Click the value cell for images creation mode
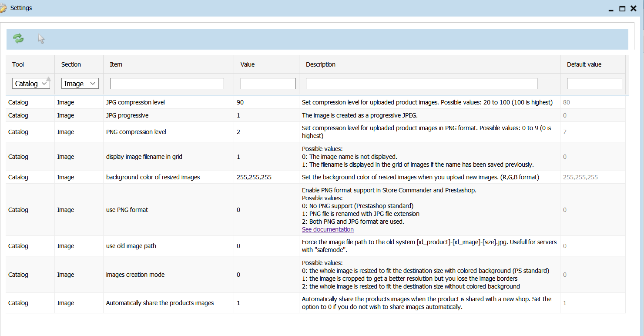Image resolution: width=644 pixels, height=336 pixels. pyautogui.click(x=238, y=275)
